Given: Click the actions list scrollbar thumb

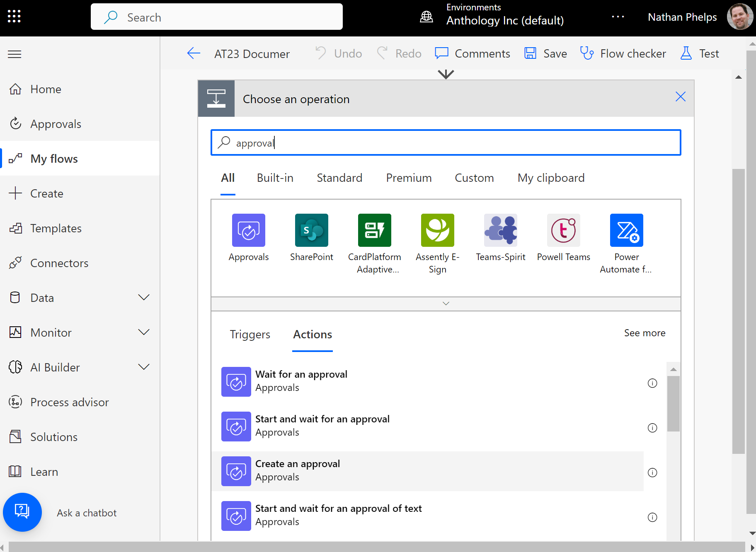Looking at the screenshot, I should click(674, 404).
